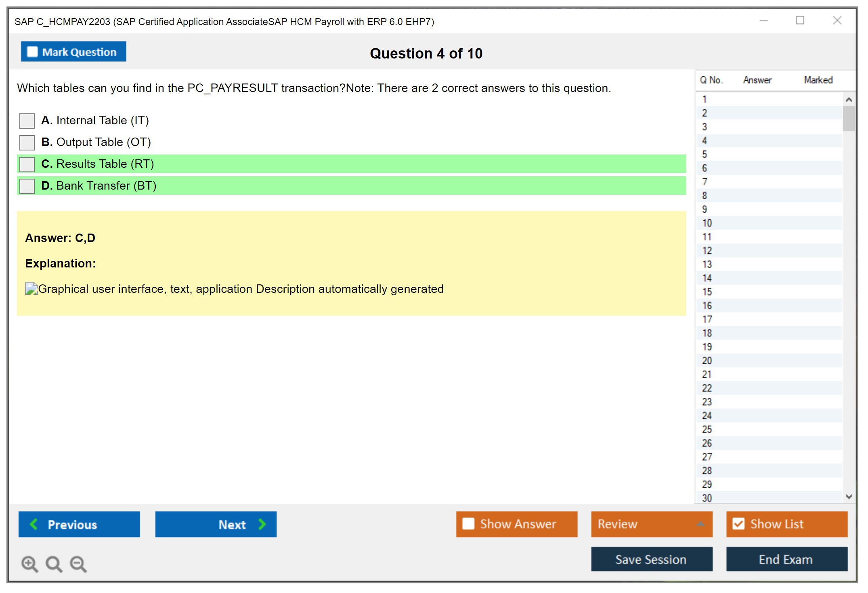This screenshot has width=868, height=593.
Task: Select question 10 in the list
Action: [707, 223]
